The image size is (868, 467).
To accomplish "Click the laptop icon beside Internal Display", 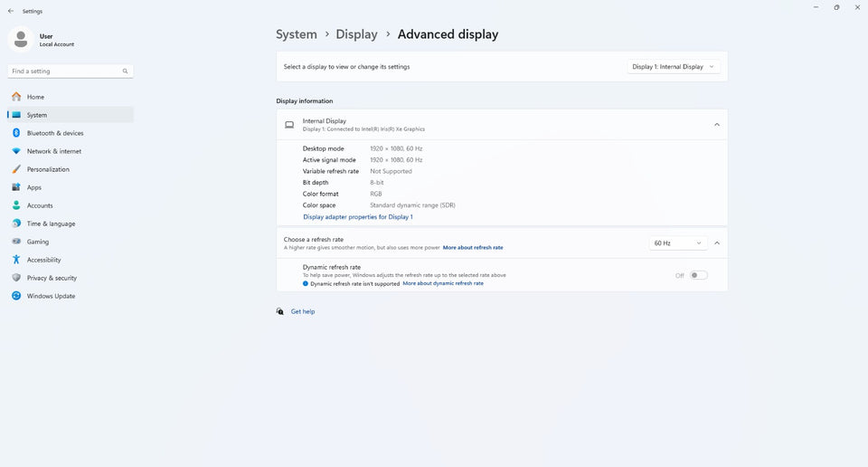I will [x=289, y=125].
